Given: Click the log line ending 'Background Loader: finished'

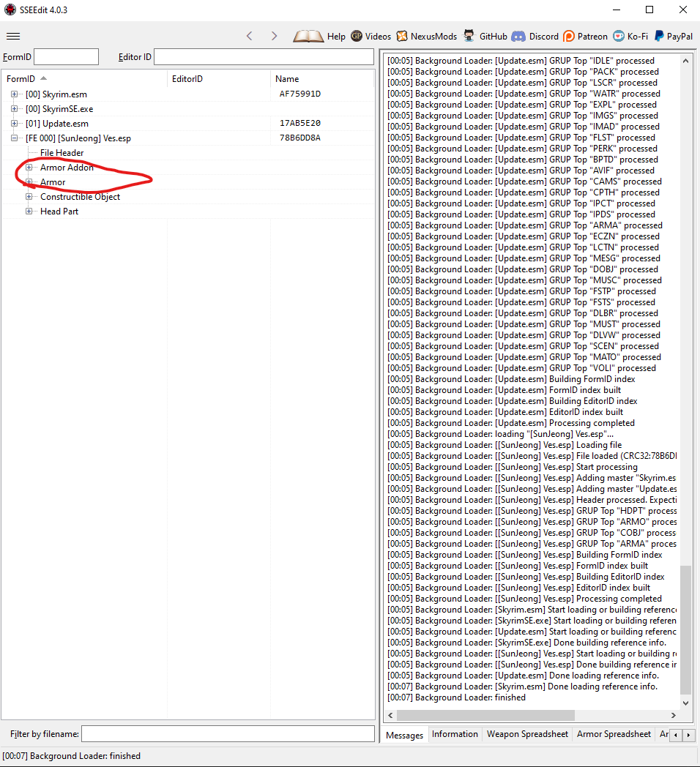Looking at the screenshot, I should (x=456, y=697).
